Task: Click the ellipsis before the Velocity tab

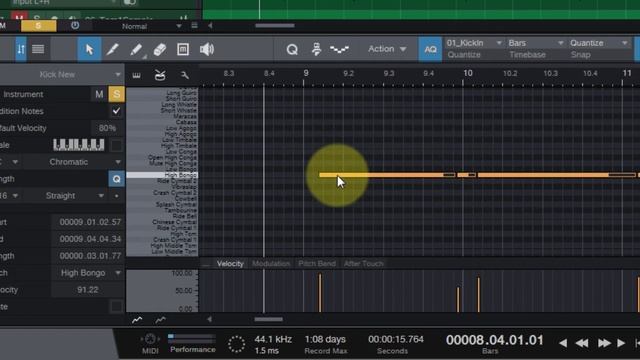Action: tap(206, 264)
